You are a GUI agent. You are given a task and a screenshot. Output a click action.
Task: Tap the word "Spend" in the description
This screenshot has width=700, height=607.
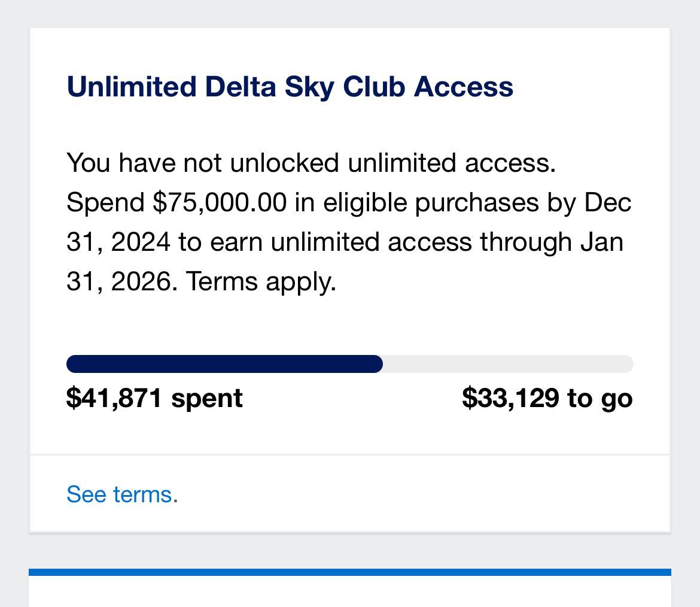pyautogui.click(x=105, y=202)
